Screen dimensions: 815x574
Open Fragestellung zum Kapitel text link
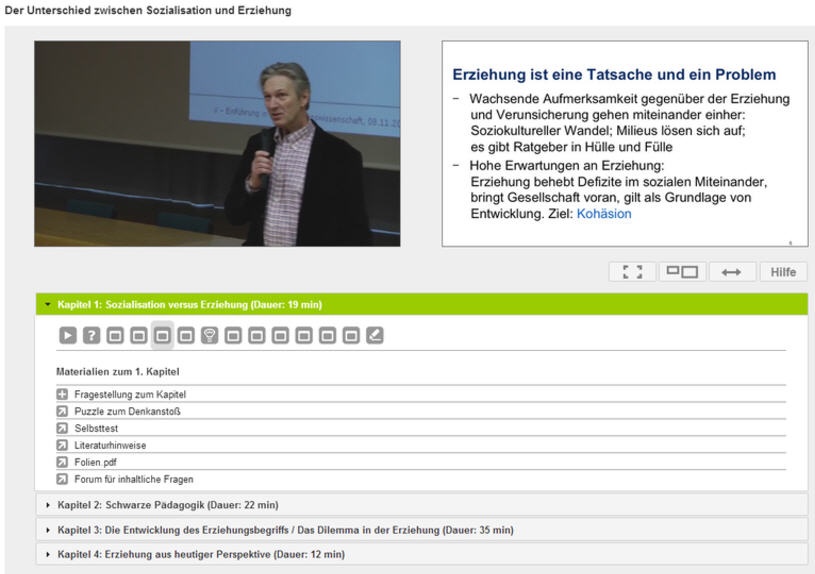click(130, 395)
